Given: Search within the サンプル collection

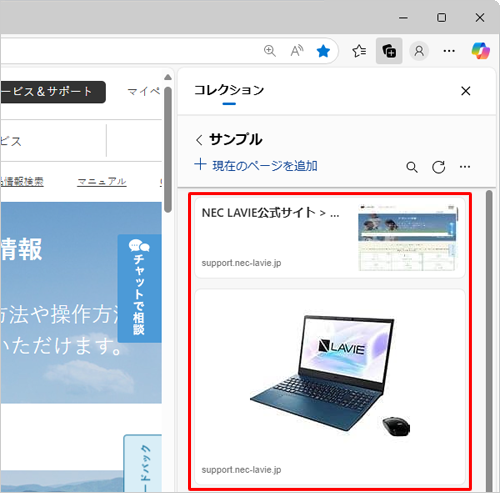Looking at the screenshot, I should [x=412, y=167].
